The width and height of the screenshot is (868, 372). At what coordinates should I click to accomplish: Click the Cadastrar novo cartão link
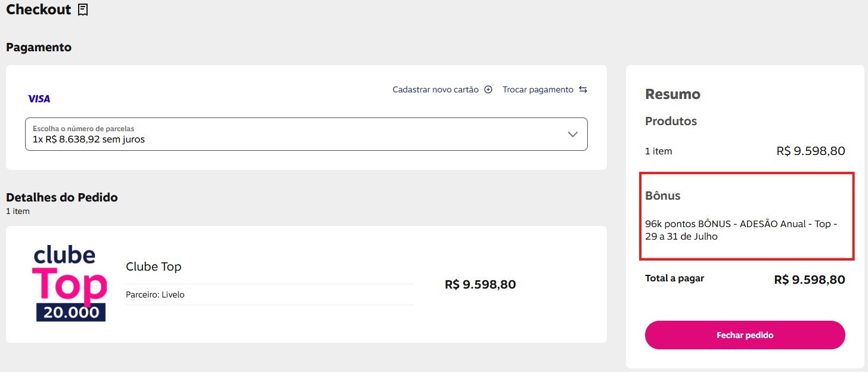pos(436,89)
